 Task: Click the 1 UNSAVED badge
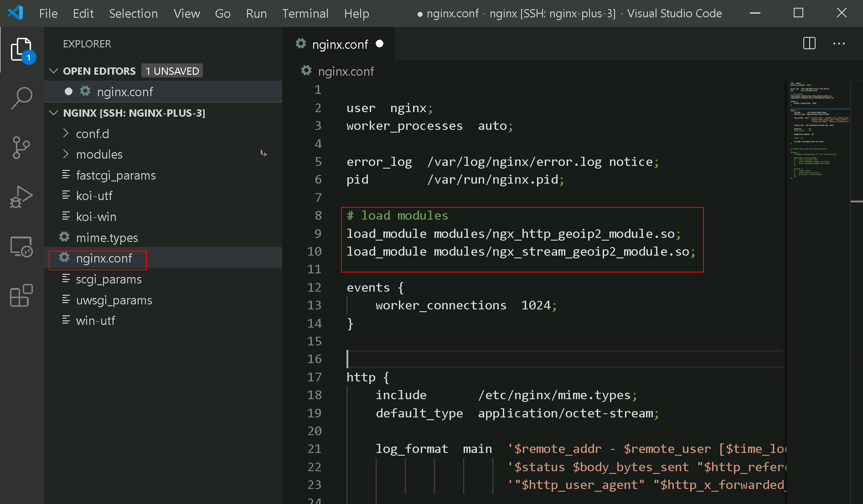172,71
